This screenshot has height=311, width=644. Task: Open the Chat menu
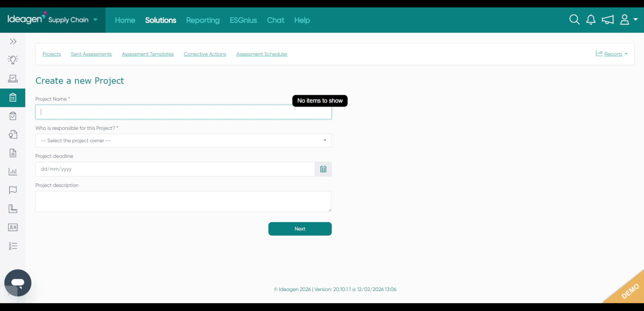tap(275, 20)
